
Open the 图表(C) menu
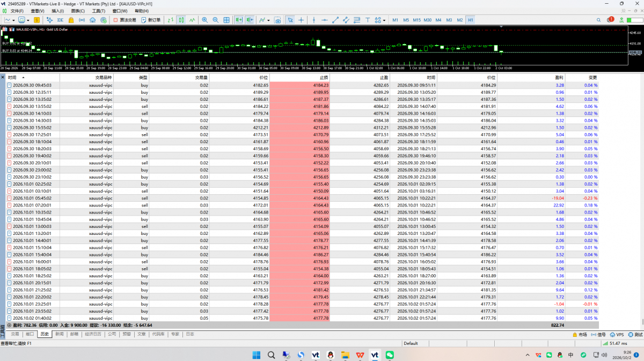[78, 11]
